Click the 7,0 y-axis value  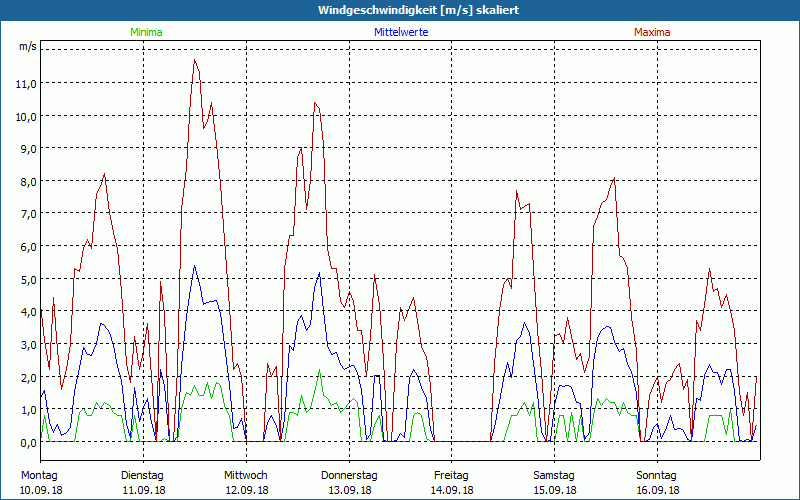[29, 214]
